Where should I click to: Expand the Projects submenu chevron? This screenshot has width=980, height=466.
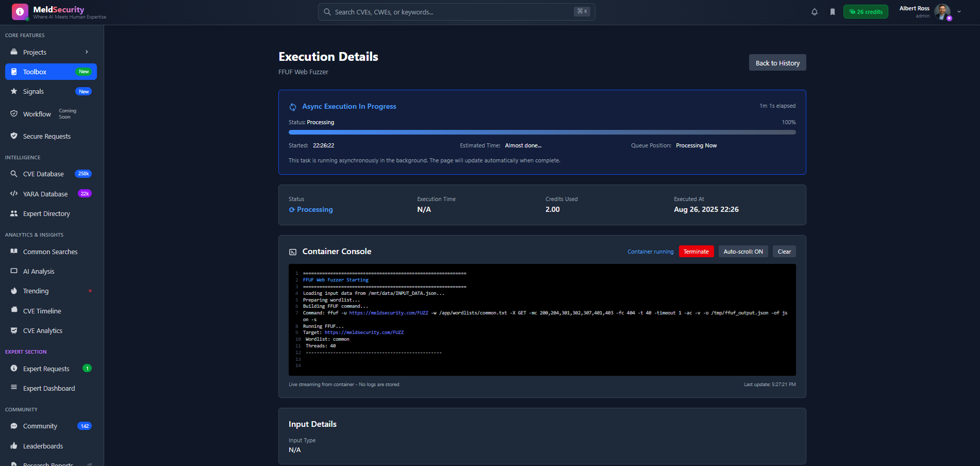(x=87, y=52)
